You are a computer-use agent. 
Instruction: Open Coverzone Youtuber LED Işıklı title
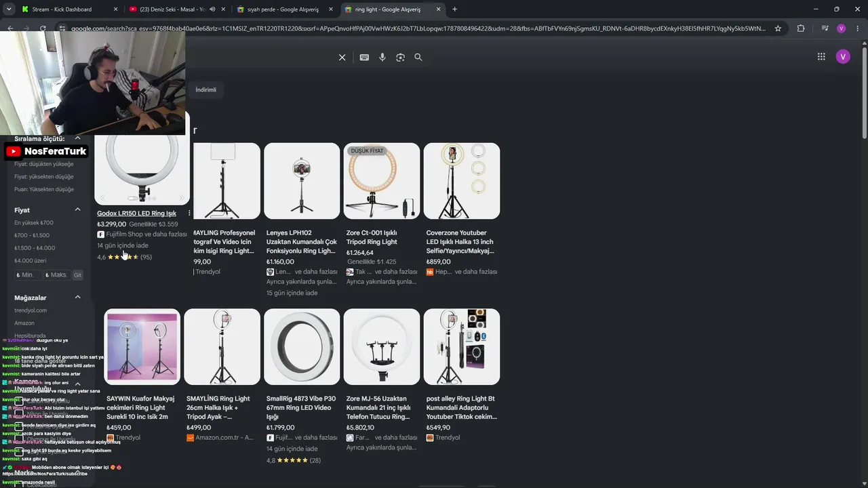point(460,242)
